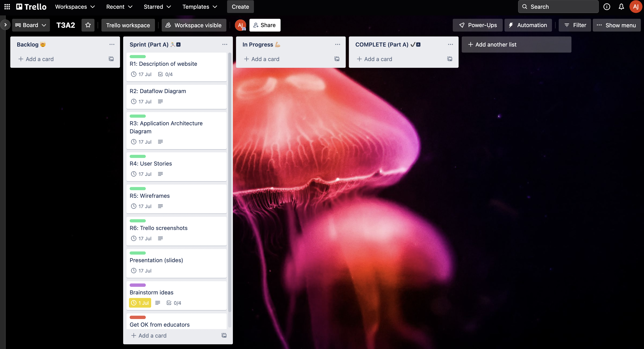
Task: Open the Starred menu
Action: coord(157,7)
